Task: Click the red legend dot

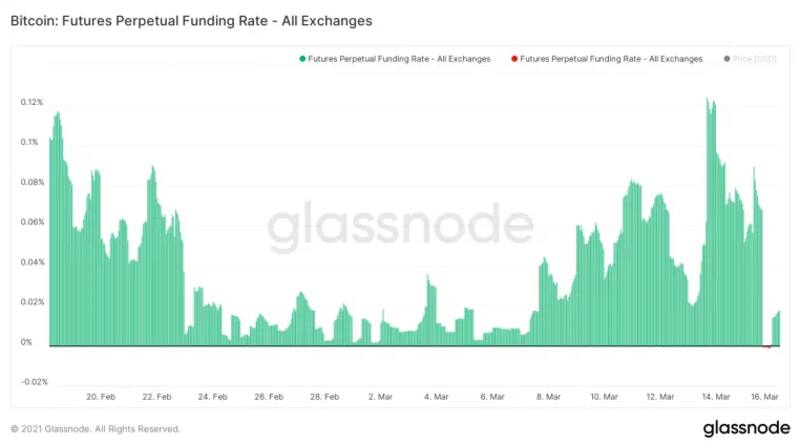Action: [514, 59]
